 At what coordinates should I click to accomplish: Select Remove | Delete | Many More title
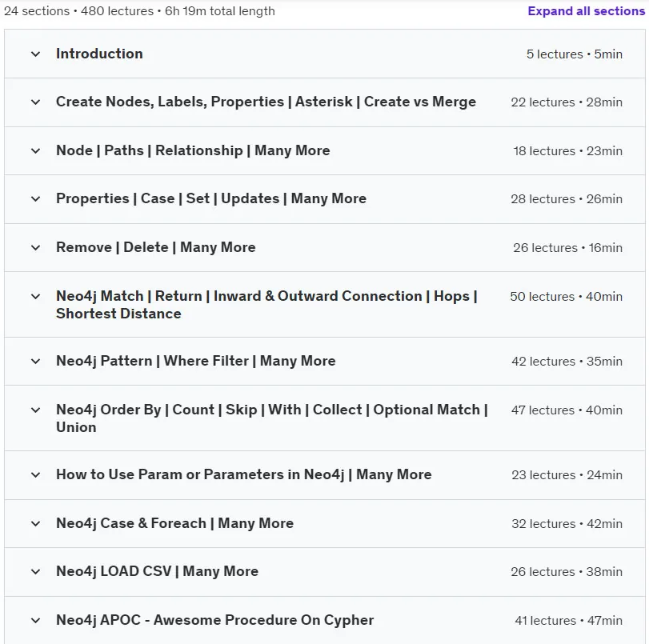pyautogui.click(x=155, y=247)
